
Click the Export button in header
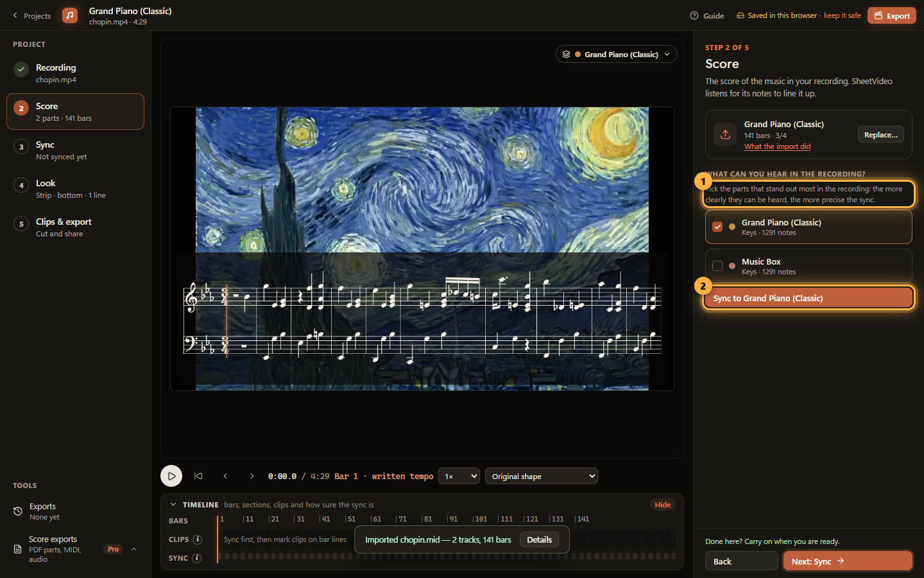pyautogui.click(x=891, y=15)
